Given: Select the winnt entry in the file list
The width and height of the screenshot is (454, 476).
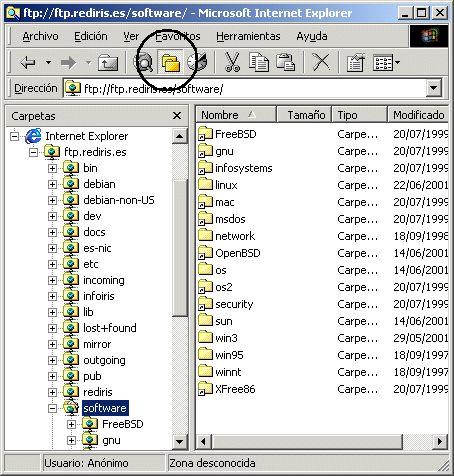Looking at the screenshot, I should coord(228,372).
